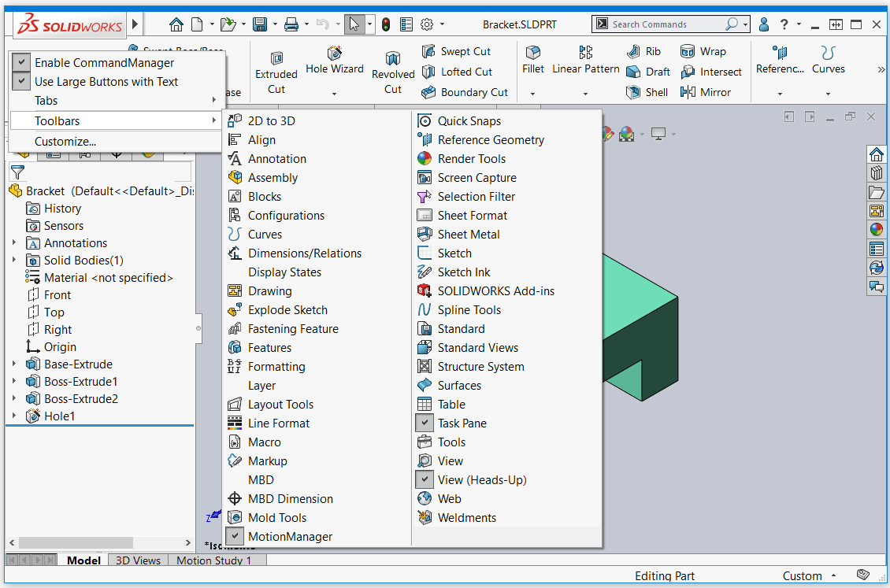The width and height of the screenshot is (890, 588).
Task: Click the Boundary Cut command
Action: 465,92
